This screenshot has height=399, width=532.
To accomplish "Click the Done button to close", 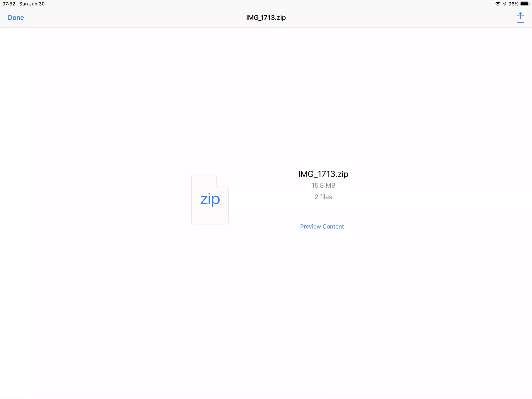I will 16,18.
